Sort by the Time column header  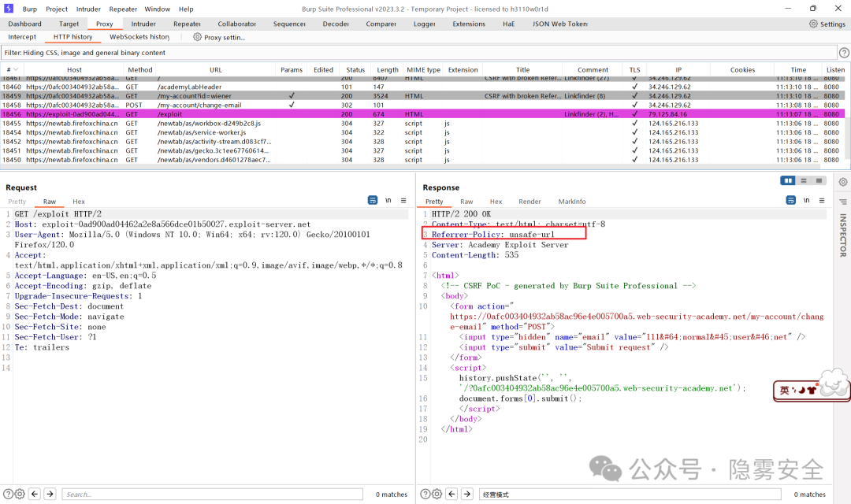(797, 69)
